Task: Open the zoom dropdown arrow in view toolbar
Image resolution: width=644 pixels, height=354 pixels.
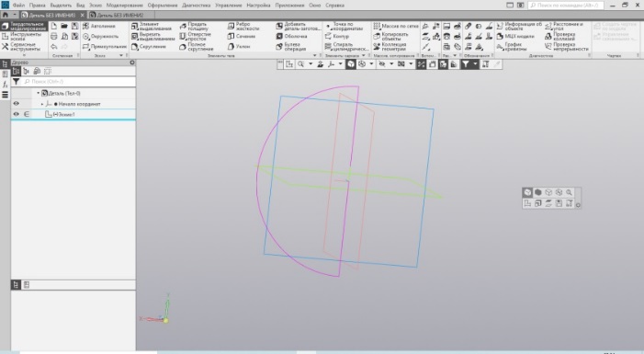Action: pos(311,64)
